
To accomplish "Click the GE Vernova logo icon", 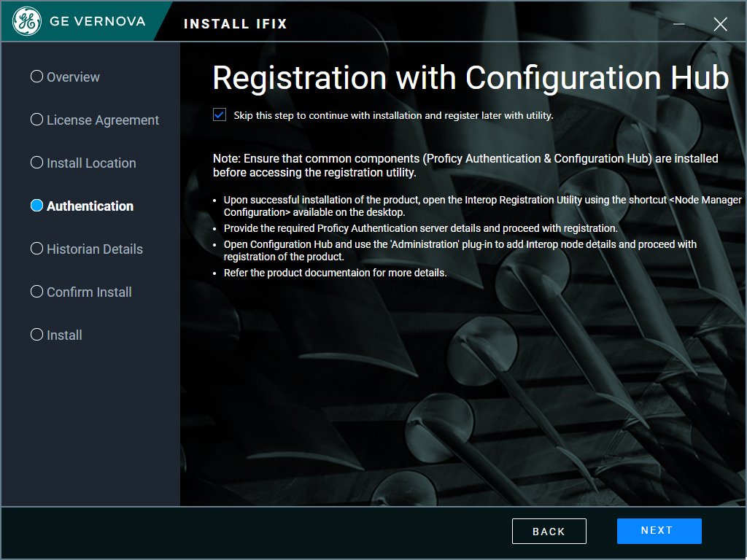I will (x=27, y=21).
